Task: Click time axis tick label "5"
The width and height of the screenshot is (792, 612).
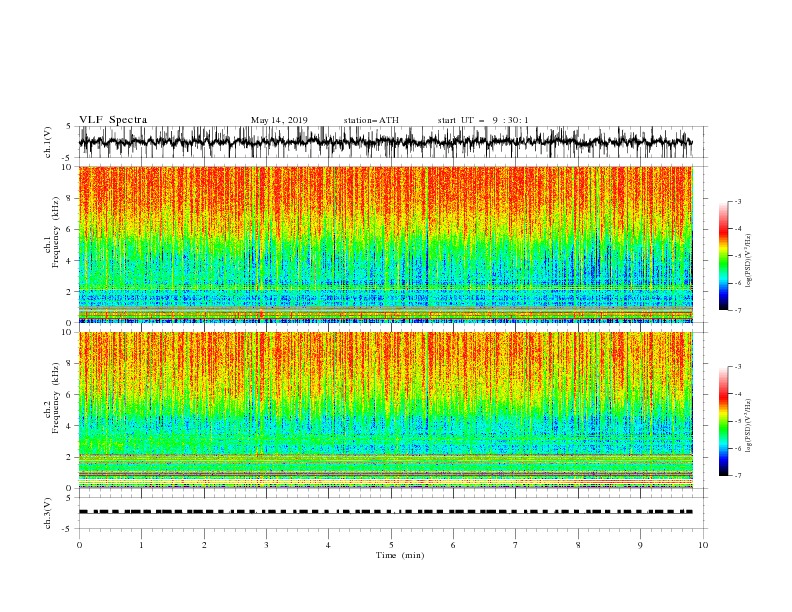Action: 391,545
